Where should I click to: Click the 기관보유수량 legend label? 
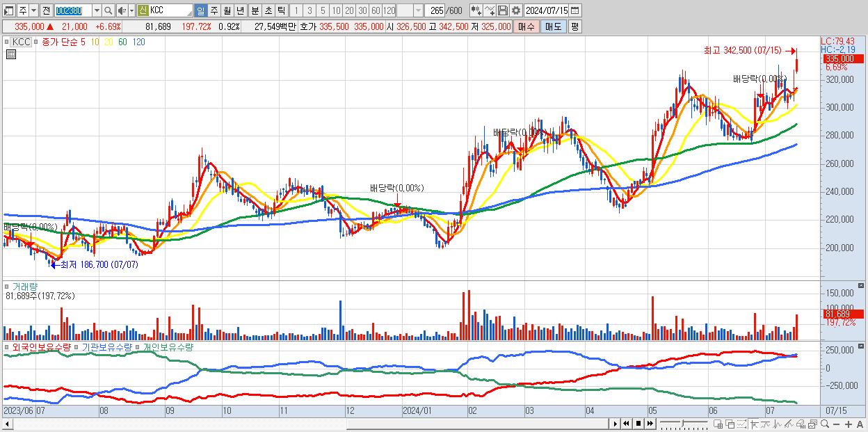[x=107, y=346]
